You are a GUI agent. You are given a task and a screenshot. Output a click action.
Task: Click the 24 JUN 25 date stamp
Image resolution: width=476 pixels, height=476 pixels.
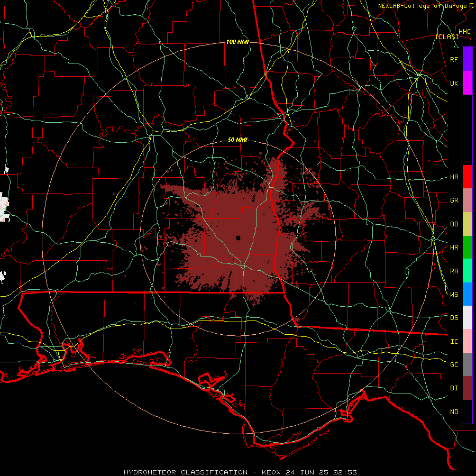[x=308, y=472]
